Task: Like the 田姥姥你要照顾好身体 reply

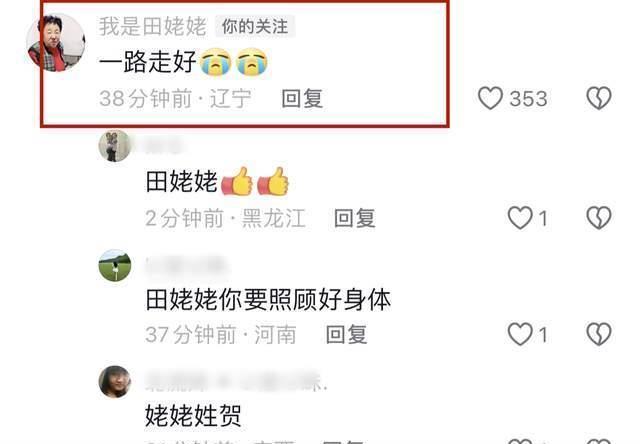Action: click(x=520, y=334)
